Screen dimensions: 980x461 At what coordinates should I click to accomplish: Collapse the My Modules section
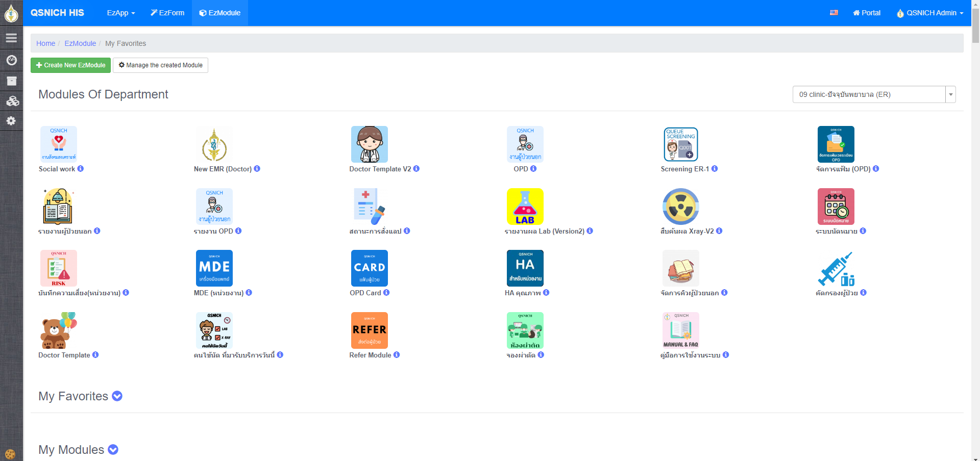[x=113, y=450]
